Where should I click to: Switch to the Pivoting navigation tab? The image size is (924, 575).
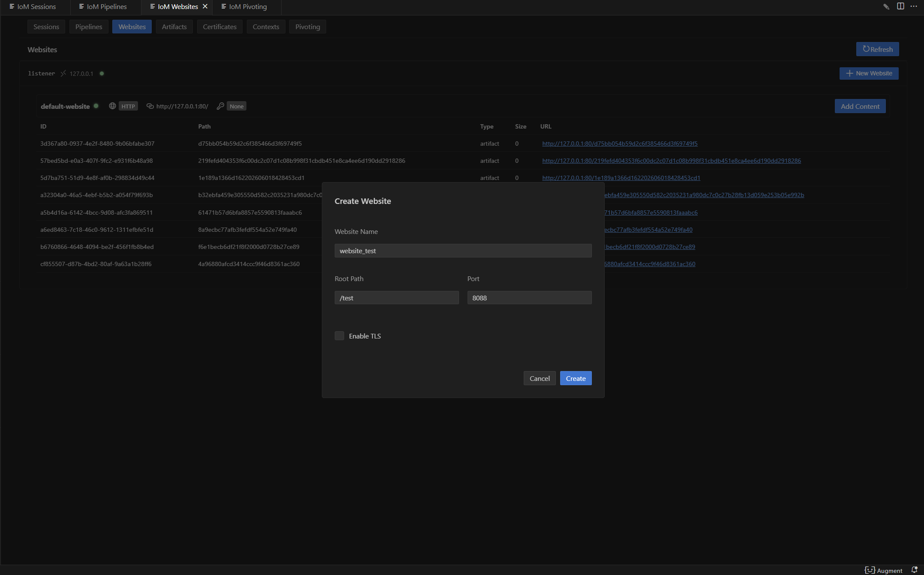point(308,27)
